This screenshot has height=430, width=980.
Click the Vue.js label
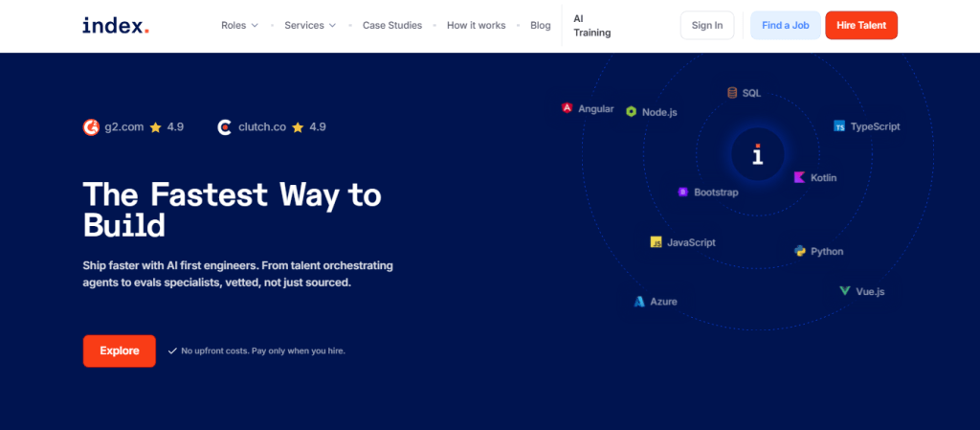(x=870, y=291)
